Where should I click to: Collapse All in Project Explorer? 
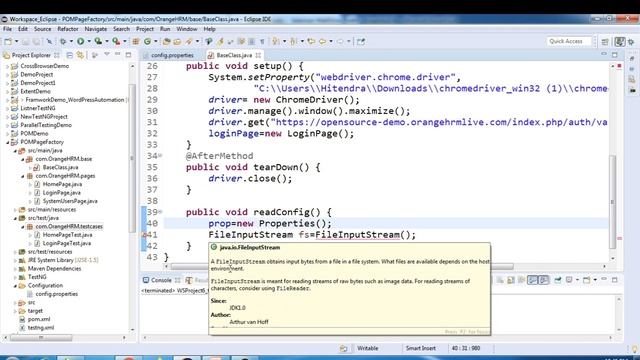[x=69, y=55]
